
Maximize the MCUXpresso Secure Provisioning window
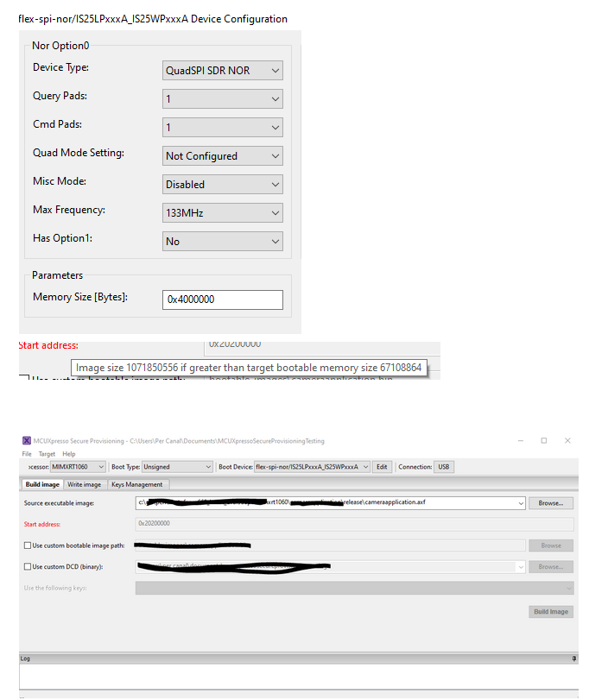pyautogui.click(x=544, y=440)
